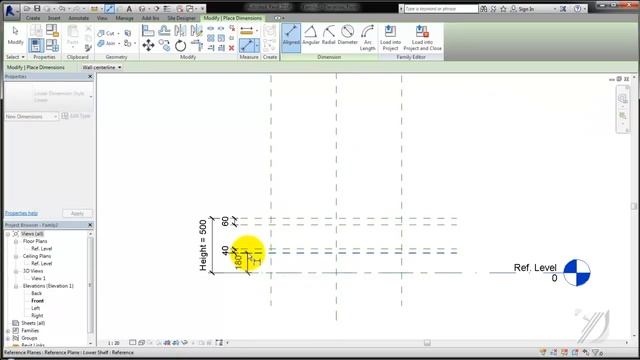640x360 pixels.
Task: Select the Modify arrow tool
Action: [16, 36]
